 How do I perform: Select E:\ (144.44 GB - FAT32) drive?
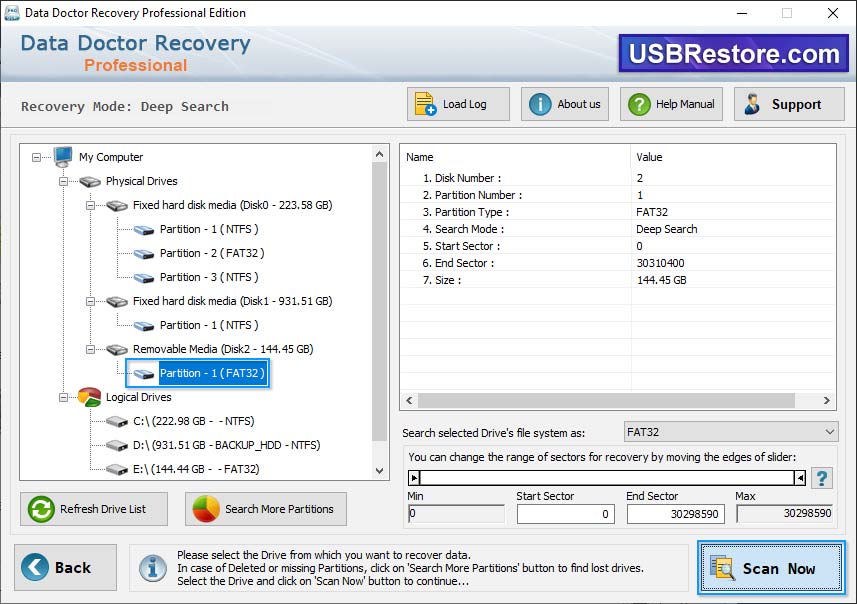(196, 470)
